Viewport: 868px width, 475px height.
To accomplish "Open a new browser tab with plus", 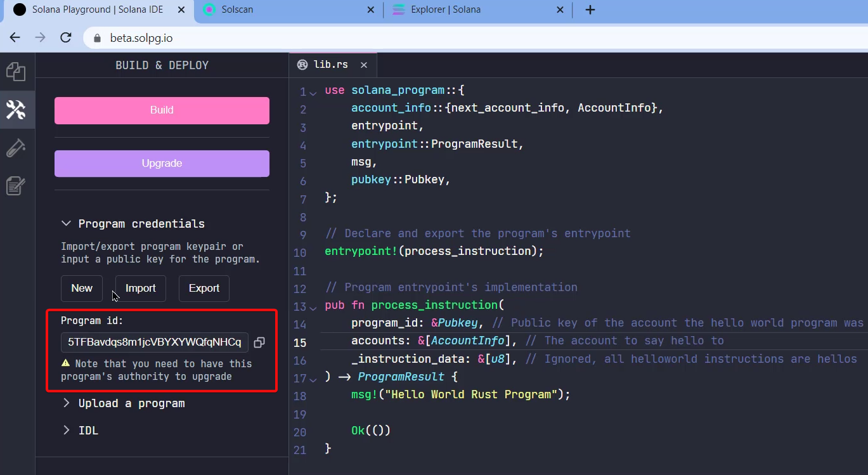I will coord(590,10).
